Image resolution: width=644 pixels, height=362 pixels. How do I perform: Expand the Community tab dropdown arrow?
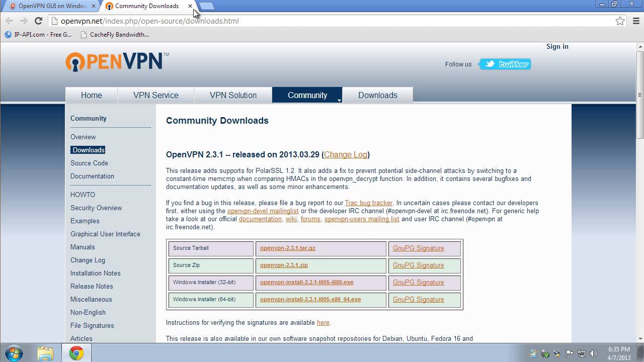[339, 101]
